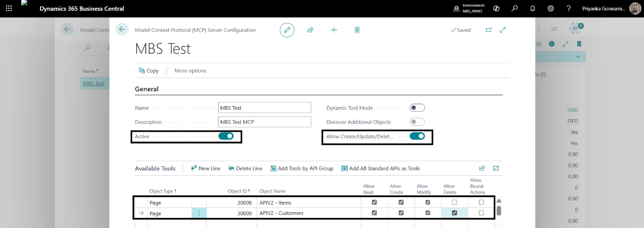Click the Name input field

[x=265, y=108]
